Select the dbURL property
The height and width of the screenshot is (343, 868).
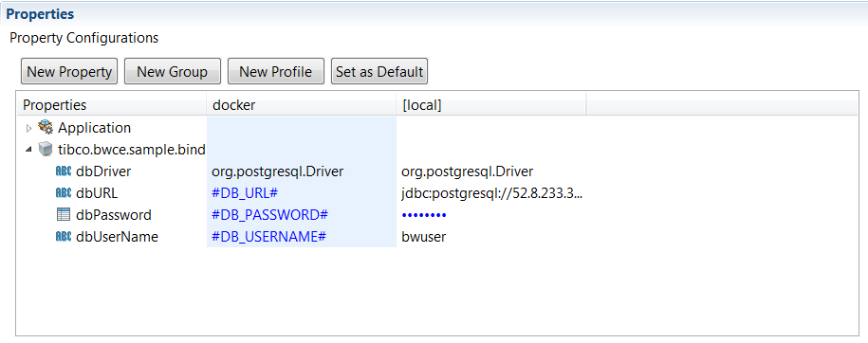coord(97,193)
